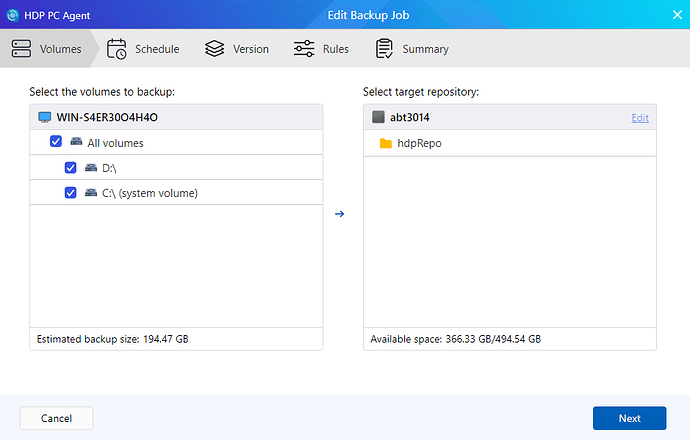Click the HDP PC Agent logo icon

[x=13, y=15]
